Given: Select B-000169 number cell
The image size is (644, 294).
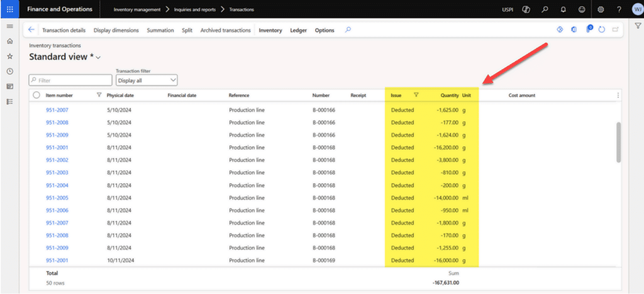Looking at the screenshot, I should (x=324, y=260).
